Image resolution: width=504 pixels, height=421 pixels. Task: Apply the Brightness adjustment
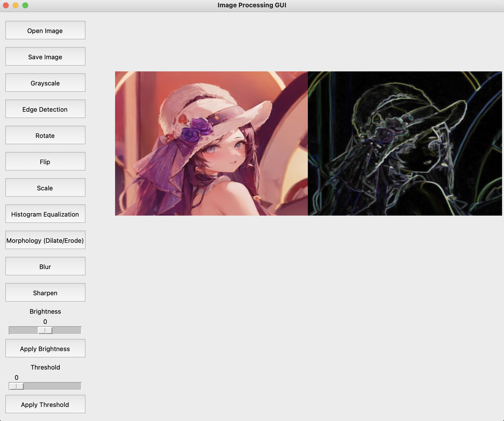[x=45, y=348]
